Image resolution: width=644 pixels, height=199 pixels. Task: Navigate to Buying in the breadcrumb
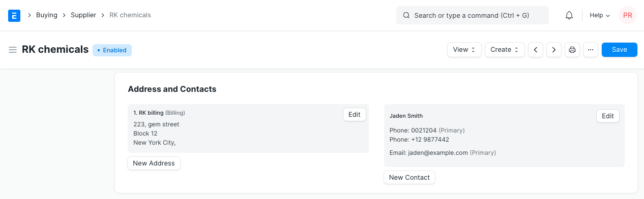tap(47, 15)
